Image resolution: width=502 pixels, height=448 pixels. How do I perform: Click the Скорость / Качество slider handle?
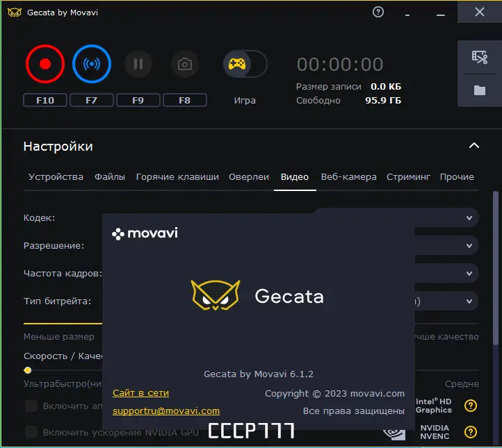coord(28,370)
